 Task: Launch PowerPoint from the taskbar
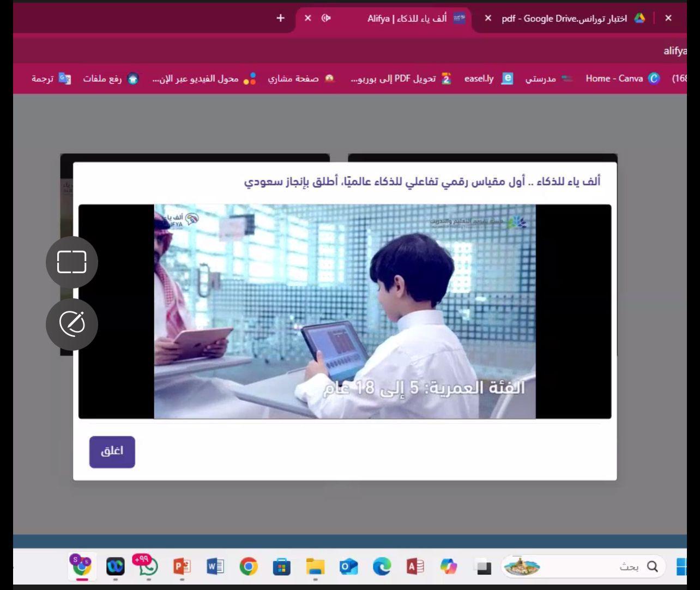click(x=182, y=567)
